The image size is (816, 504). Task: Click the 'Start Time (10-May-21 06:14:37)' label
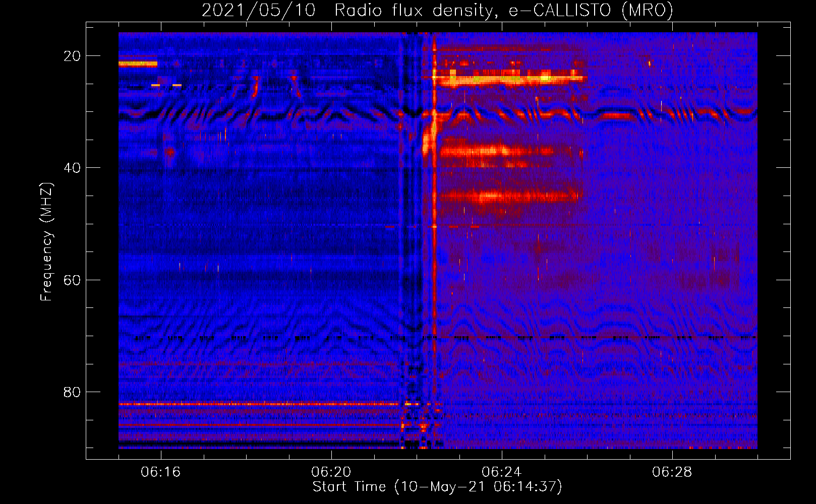point(437,487)
